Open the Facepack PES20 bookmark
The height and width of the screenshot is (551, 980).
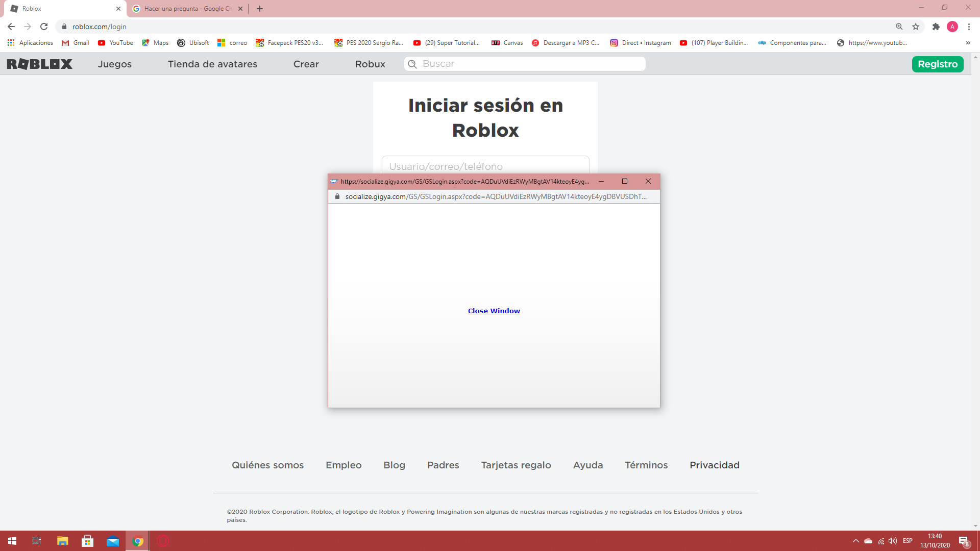pyautogui.click(x=289, y=43)
